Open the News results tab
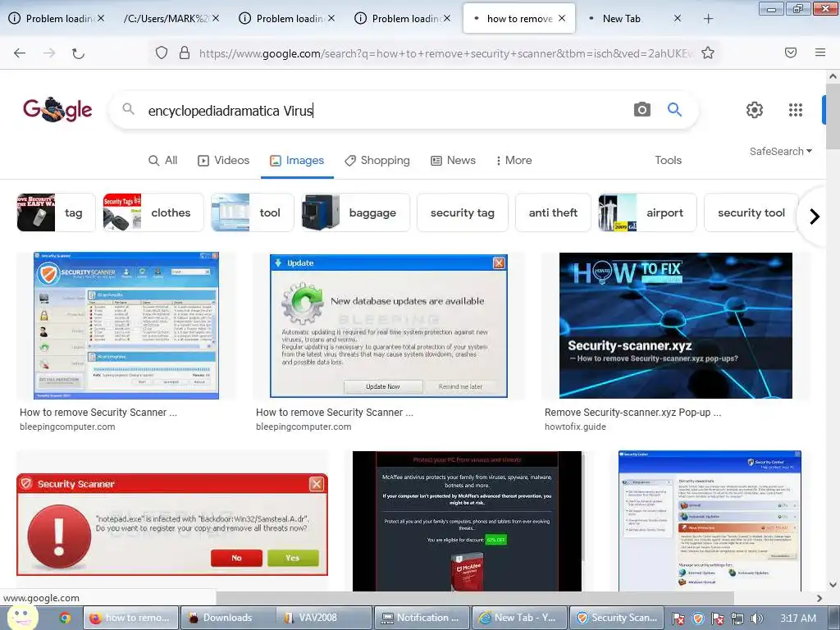The image size is (840, 630). click(453, 160)
